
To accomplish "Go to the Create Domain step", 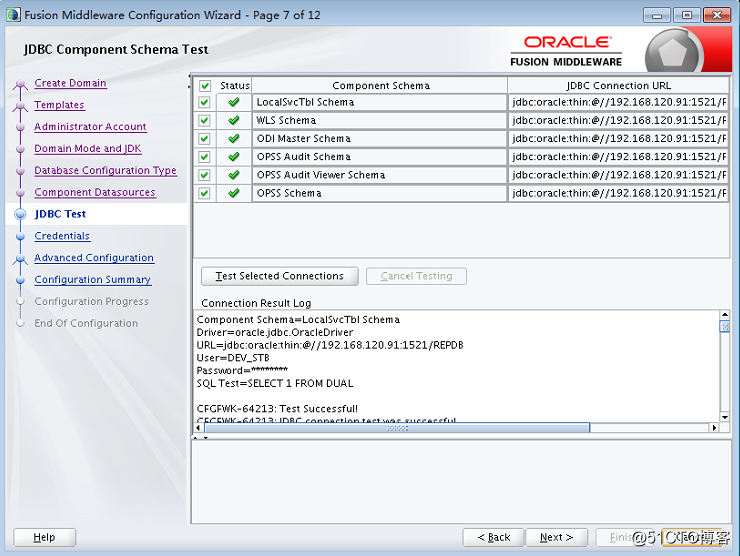I will tap(70, 83).
